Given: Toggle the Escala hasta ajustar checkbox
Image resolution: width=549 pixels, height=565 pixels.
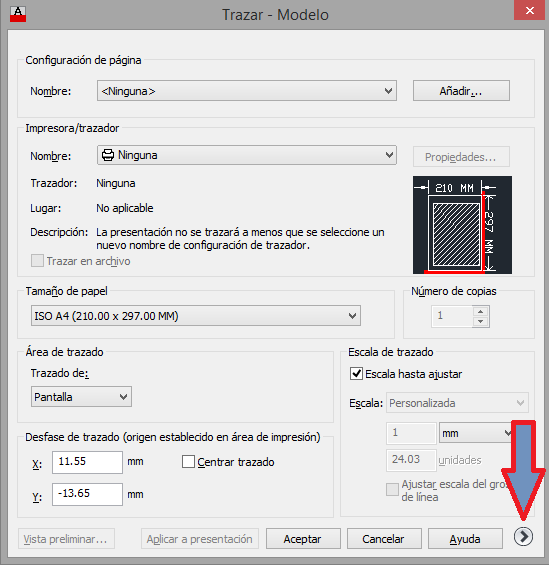Looking at the screenshot, I should [356, 374].
